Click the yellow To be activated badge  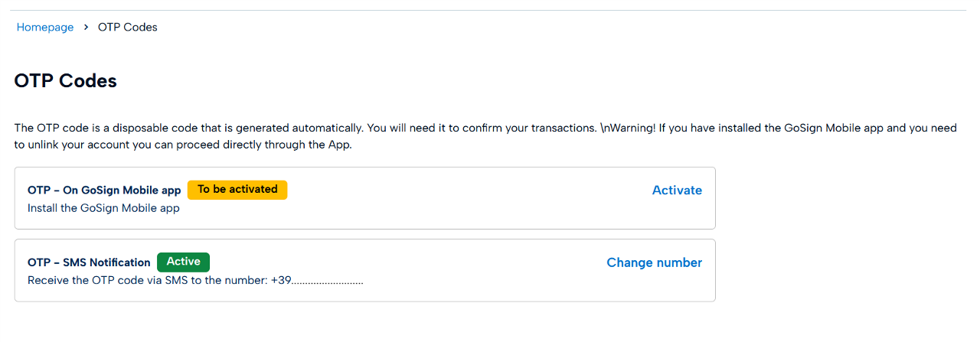(x=237, y=190)
